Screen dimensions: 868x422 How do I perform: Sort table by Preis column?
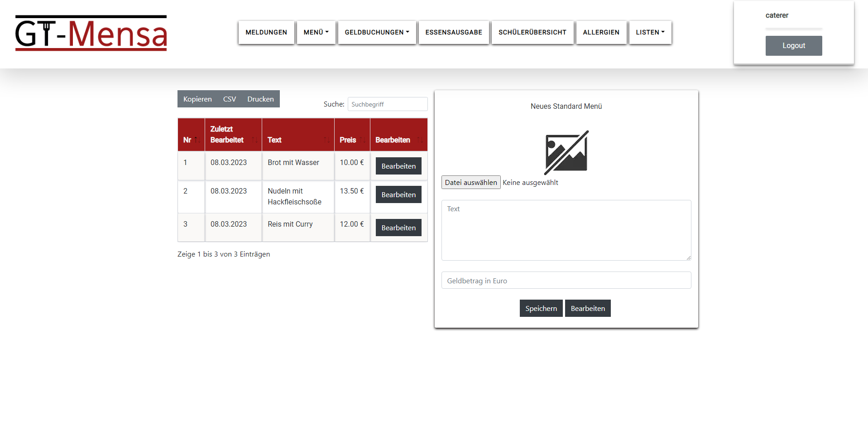pyautogui.click(x=351, y=140)
